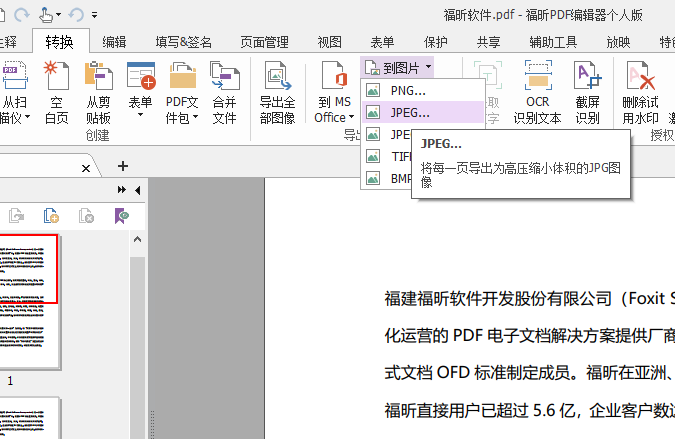Open a new tab with plus button
The height and width of the screenshot is (439, 675).
point(123,166)
